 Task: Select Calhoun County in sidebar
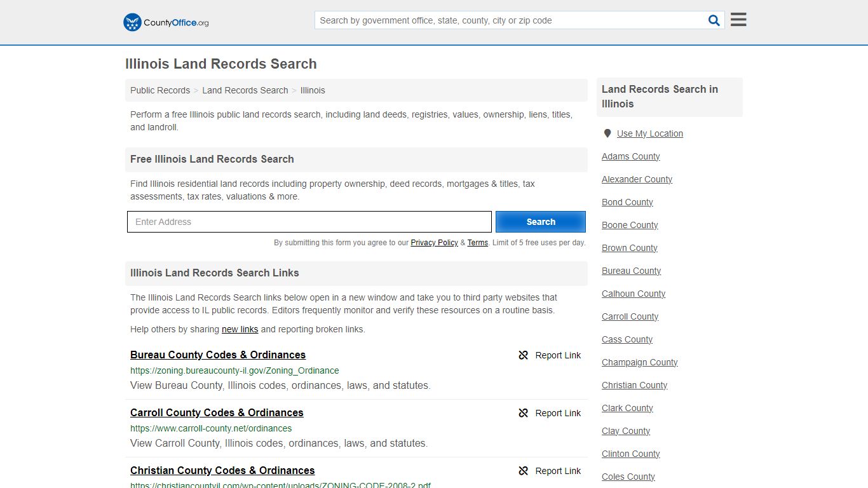pos(634,294)
